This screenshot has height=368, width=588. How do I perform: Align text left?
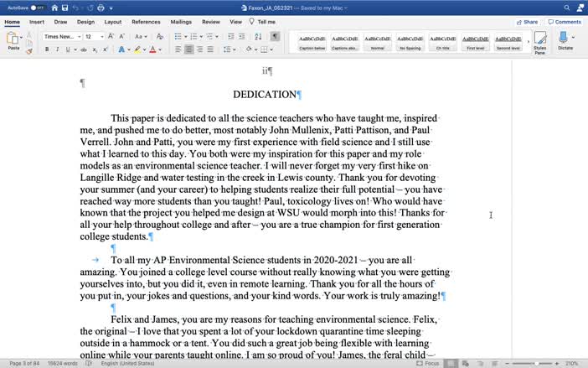[178, 49]
